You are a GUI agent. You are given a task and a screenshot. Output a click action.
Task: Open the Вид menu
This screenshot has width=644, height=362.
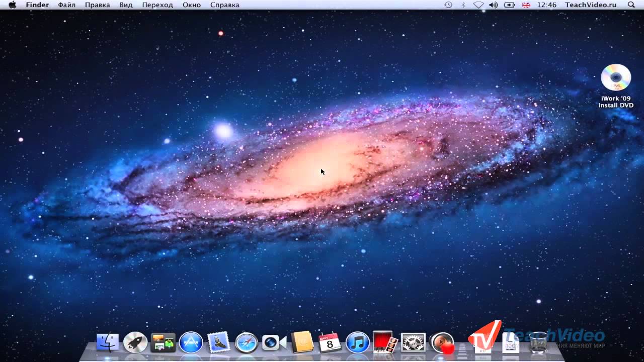click(x=126, y=5)
